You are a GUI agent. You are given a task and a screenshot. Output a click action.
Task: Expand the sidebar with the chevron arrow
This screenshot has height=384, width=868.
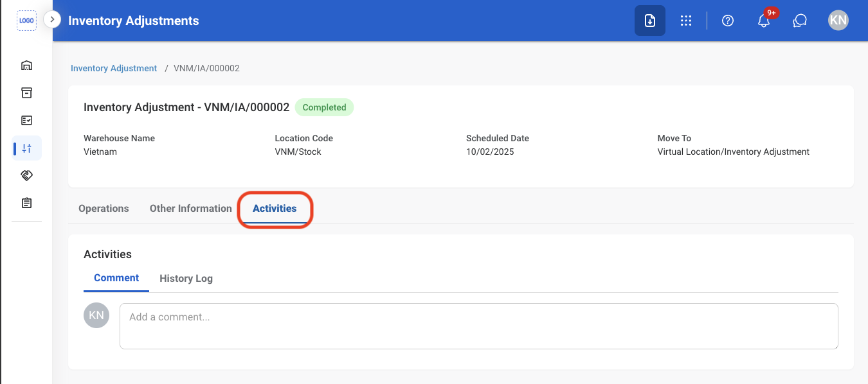point(52,20)
